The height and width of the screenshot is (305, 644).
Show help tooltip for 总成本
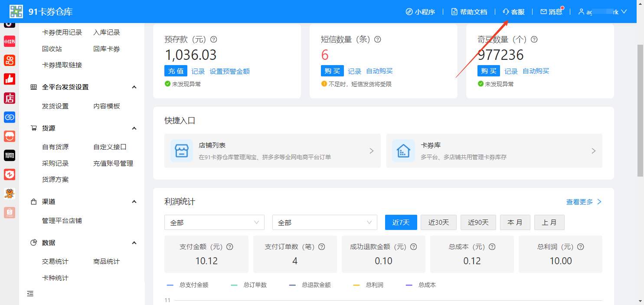tap(492, 247)
